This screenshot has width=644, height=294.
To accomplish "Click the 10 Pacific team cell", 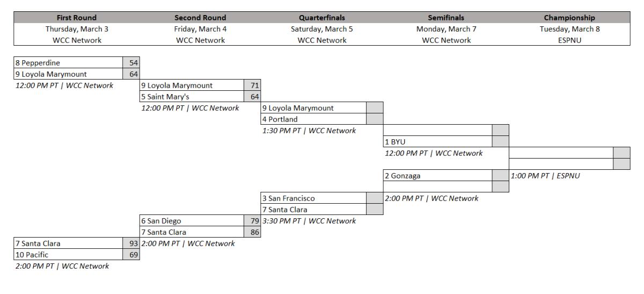I will click(68, 255).
